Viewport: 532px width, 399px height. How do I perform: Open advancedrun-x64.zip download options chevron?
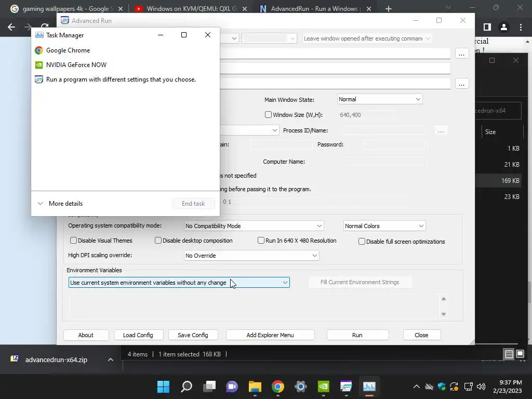pos(110,360)
